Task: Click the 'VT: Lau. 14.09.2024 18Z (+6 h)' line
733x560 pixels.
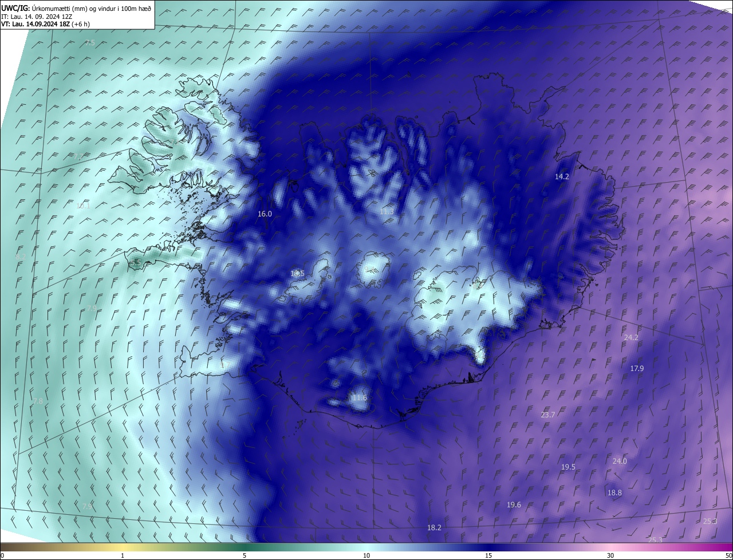Action: pos(45,24)
